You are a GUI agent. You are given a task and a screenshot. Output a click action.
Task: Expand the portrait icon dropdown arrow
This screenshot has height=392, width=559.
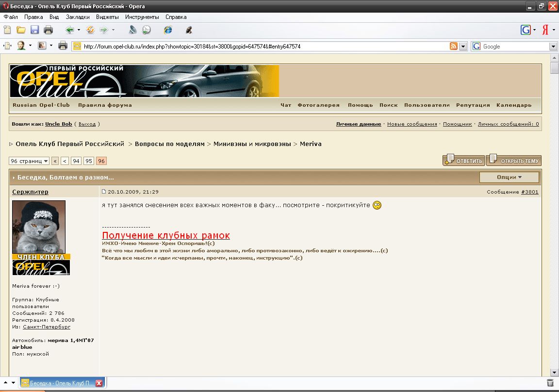pos(30,46)
